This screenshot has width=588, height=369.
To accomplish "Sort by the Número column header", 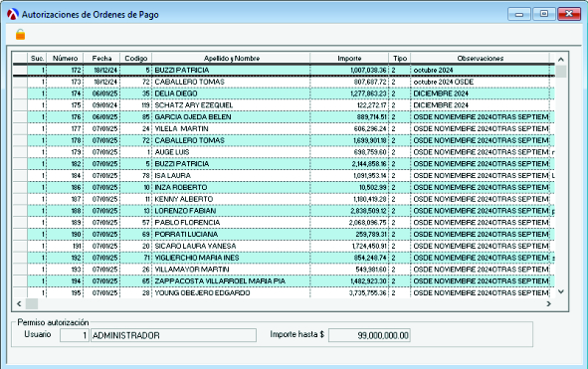I will 65,58.
